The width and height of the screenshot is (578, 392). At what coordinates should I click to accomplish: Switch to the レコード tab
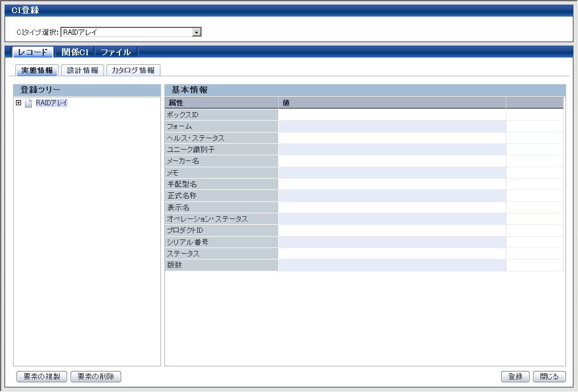coord(32,52)
